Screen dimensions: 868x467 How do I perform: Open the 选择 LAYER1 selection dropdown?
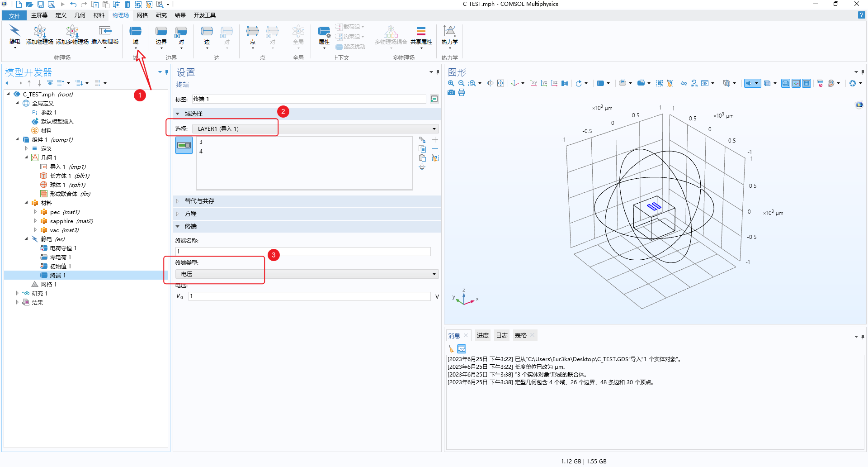(x=315, y=129)
